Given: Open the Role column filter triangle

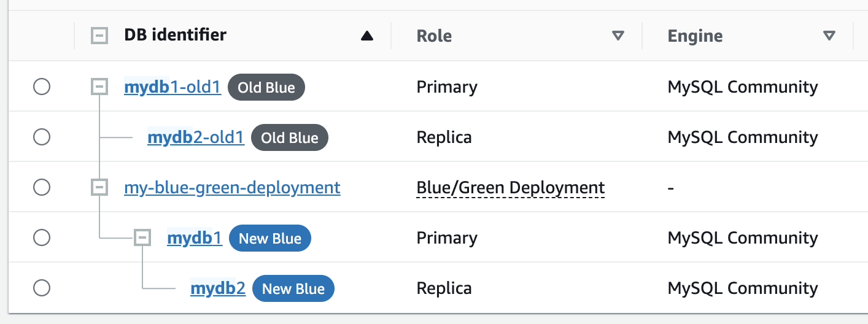Looking at the screenshot, I should pos(618,36).
